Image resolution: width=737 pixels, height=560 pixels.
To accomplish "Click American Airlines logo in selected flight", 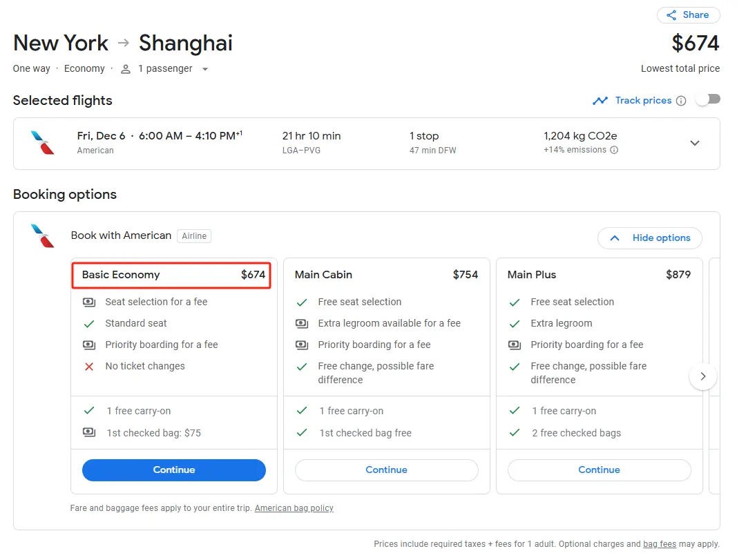I will [43, 143].
